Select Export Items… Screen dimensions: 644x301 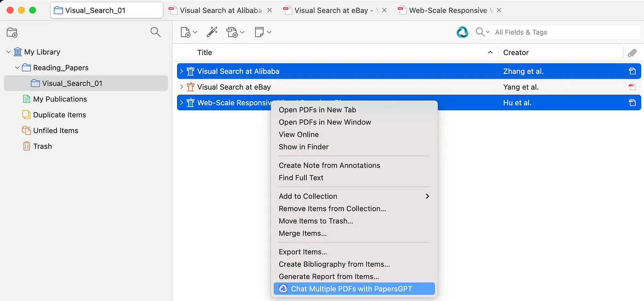354,252
